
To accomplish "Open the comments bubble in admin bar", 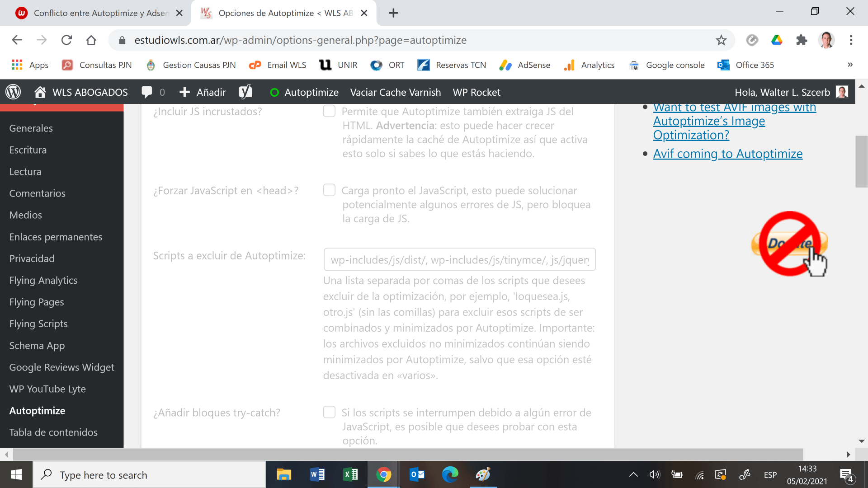I will pos(153,92).
